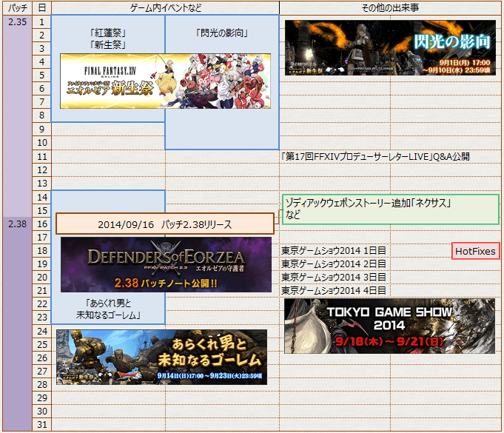Select day 23 in the date column
Screen dimensions: 504x433
[x=41, y=318]
